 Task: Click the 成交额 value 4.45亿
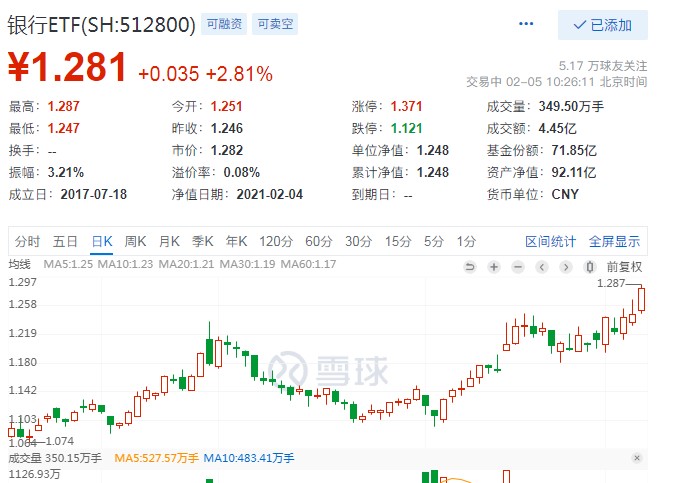point(557,128)
